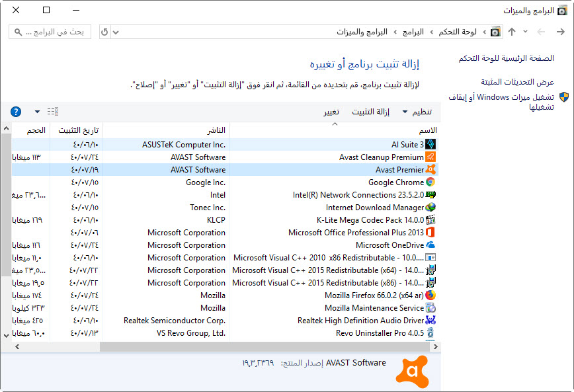Open recent locations dropdown near navigation arrows
The width and height of the screenshot is (574, 392).
[525, 32]
